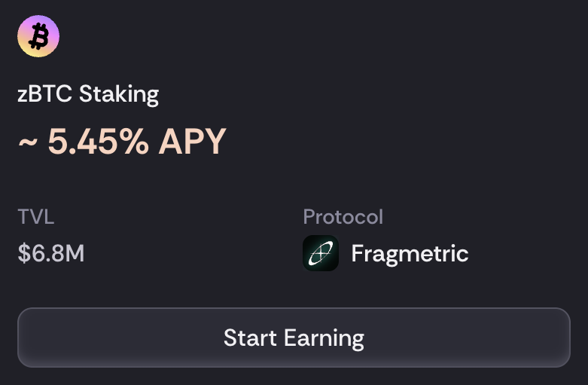The height and width of the screenshot is (385, 588).
Task: Click the word Staking in the title
Action: pos(119,95)
